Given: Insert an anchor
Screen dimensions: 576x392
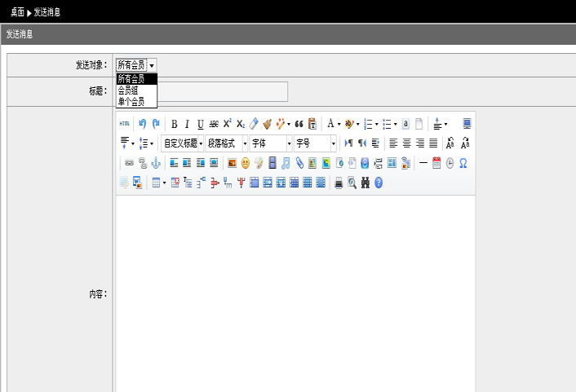Looking at the screenshot, I should pos(156,163).
